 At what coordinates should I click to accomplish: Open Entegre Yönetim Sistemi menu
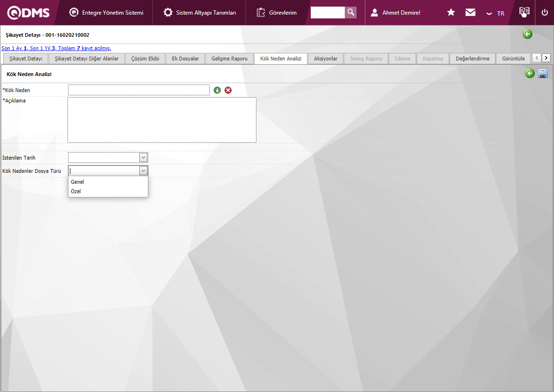(106, 13)
